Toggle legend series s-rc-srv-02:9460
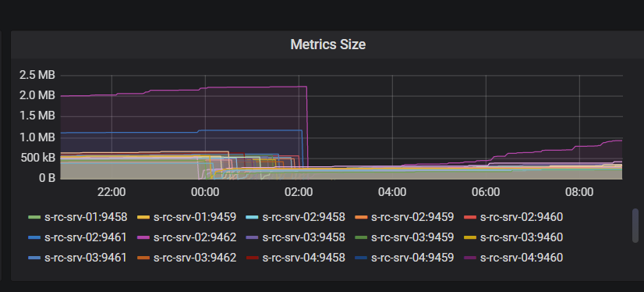The height and width of the screenshot is (292, 644). click(x=521, y=217)
